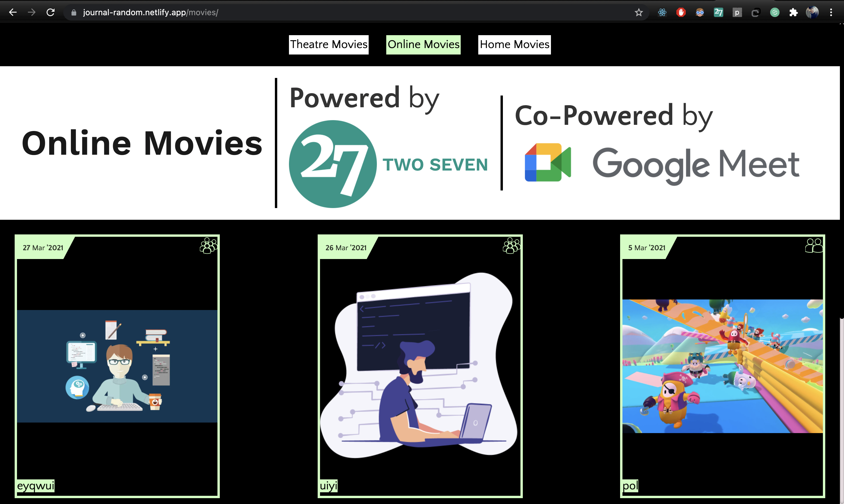
Task: Click the 5 Mar '2021 date tag
Action: pos(647,248)
